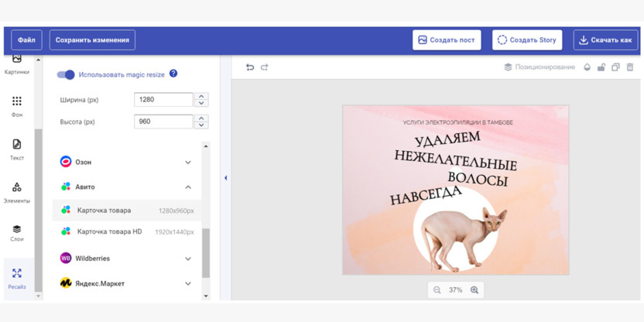Open the Файл menu
This screenshot has width=644, height=322.
26,40
